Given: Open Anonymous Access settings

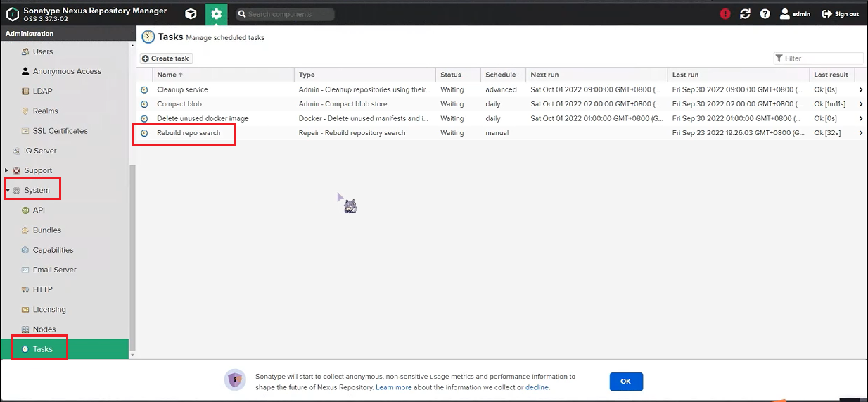Looking at the screenshot, I should 67,71.
